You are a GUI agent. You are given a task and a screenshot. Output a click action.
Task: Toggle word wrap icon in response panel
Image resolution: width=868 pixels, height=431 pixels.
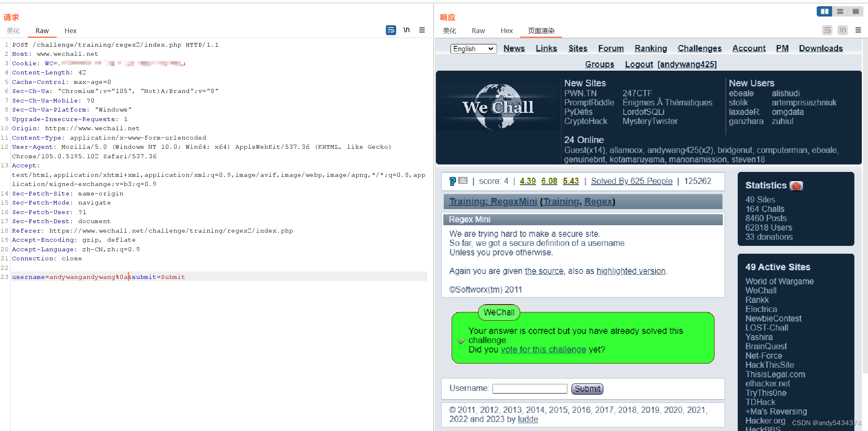pyautogui.click(x=827, y=30)
